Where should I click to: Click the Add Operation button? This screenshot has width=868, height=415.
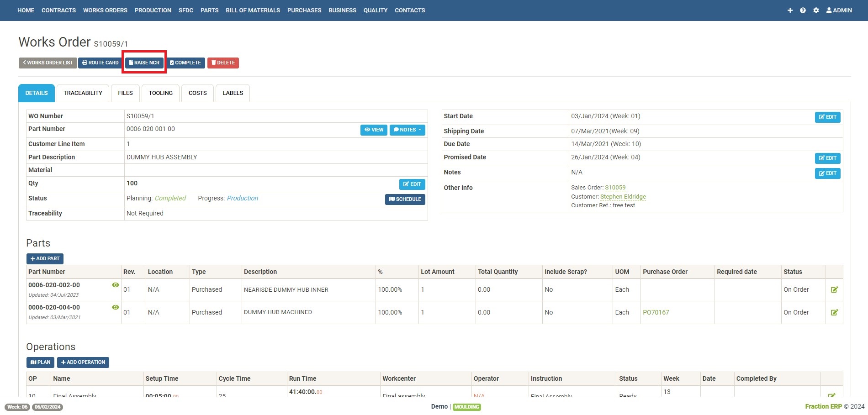pyautogui.click(x=83, y=362)
